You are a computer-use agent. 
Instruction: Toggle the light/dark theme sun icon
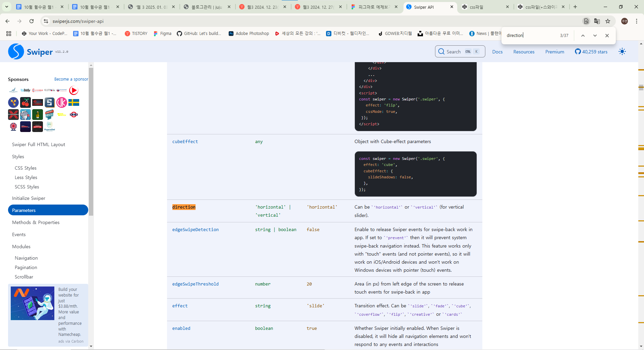click(x=622, y=52)
